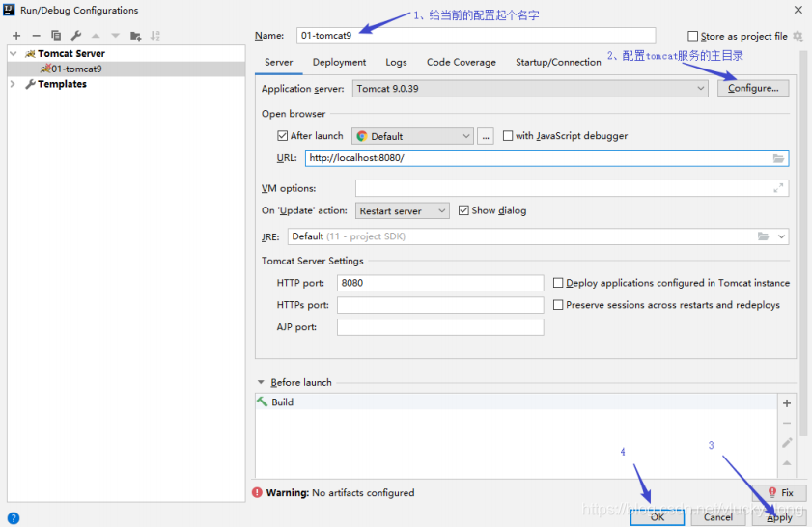This screenshot has width=812, height=527.
Task: Enable Deploy applications configured in Tomcat instance
Action: (x=558, y=283)
